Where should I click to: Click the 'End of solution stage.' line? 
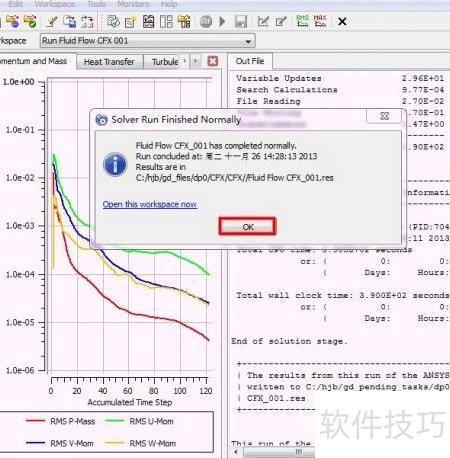point(289,341)
